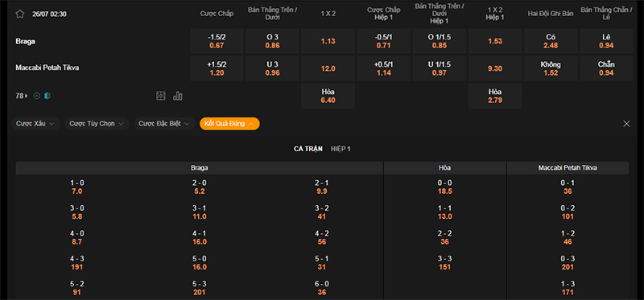Pick Braga 1X2 odds 1.13

pos(328,41)
